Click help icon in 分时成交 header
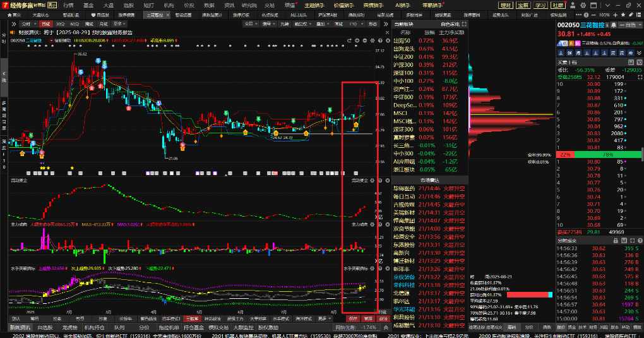The width and height of the screenshot is (644, 338). [640, 241]
